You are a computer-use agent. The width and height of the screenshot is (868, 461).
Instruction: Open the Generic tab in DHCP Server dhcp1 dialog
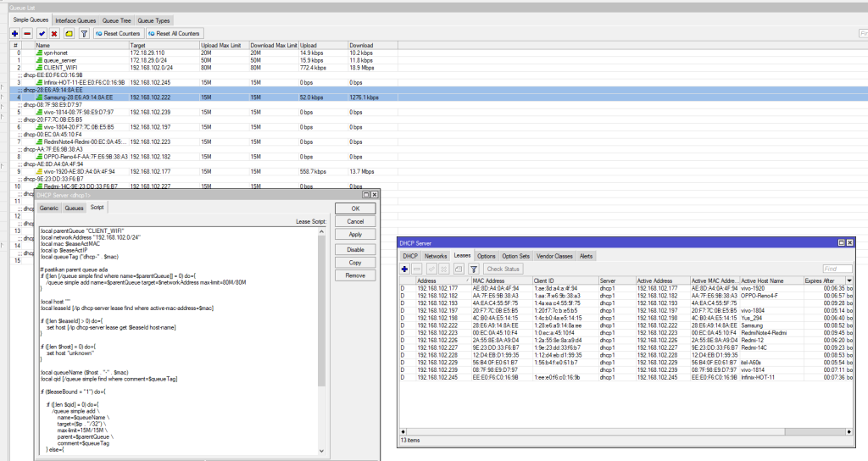(48, 208)
